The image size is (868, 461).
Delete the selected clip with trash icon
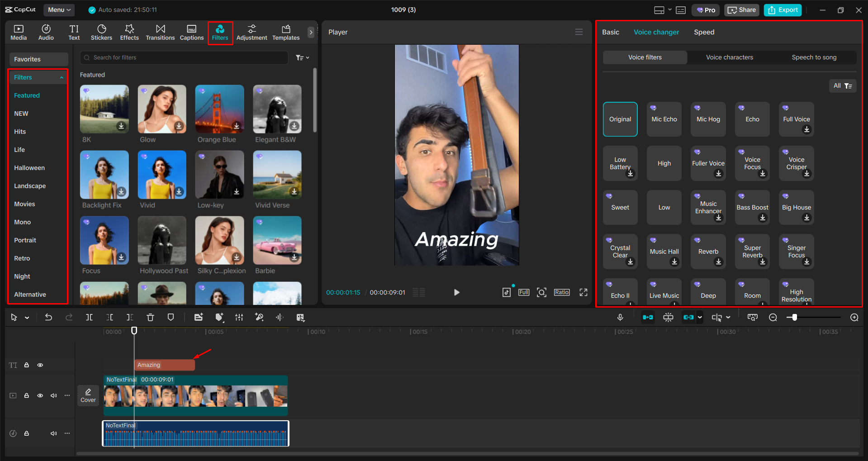tap(150, 317)
